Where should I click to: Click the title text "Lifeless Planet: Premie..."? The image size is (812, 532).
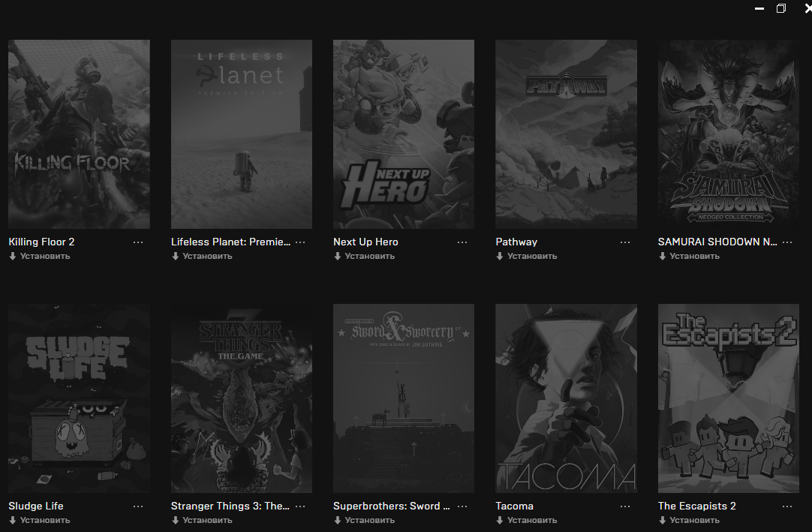click(230, 242)
